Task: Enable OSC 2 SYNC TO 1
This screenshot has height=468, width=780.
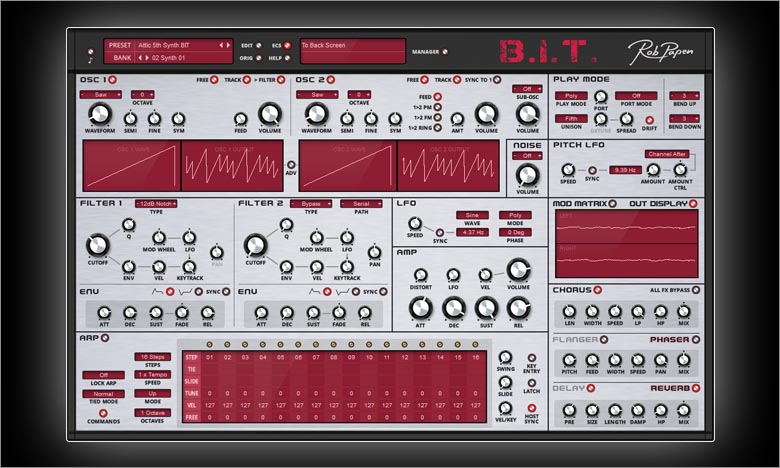Action: [496, 80]
